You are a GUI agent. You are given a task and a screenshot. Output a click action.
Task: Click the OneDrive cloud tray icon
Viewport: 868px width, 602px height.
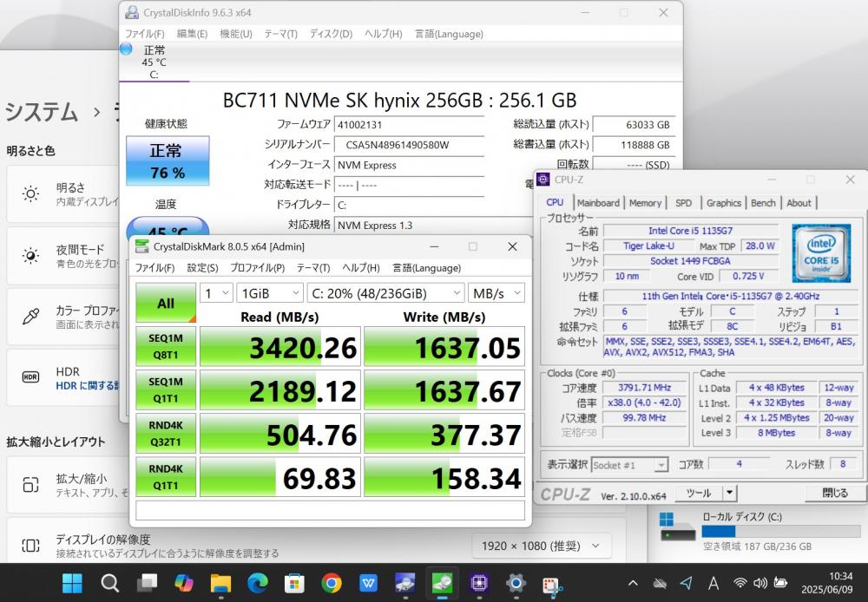(x=660, y=583)
